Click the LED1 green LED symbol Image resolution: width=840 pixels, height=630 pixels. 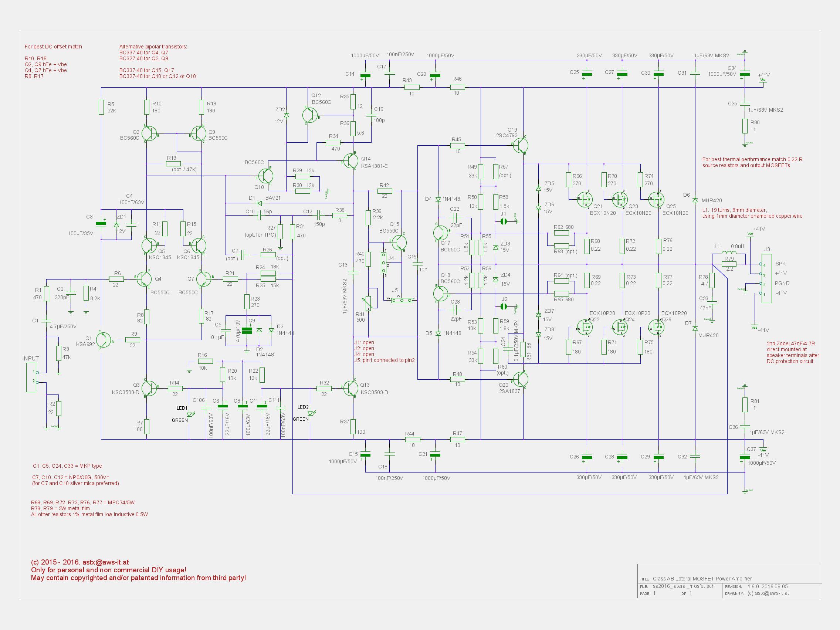click(x=190, y=414)
